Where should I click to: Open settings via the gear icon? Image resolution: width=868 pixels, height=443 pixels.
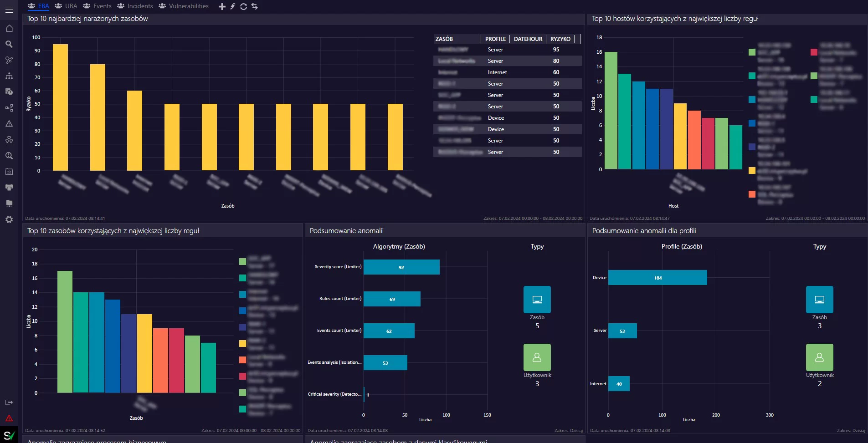(x=9, y=219)
